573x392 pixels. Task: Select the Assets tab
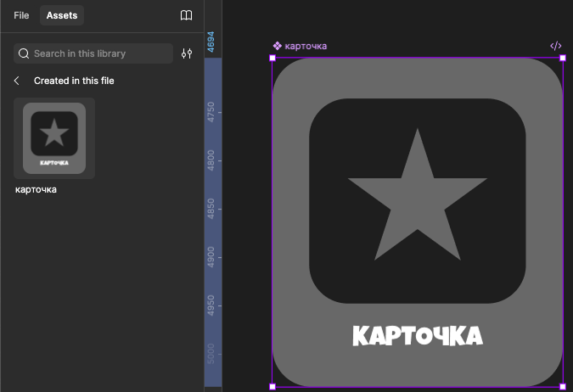click(x=61, y=15)
